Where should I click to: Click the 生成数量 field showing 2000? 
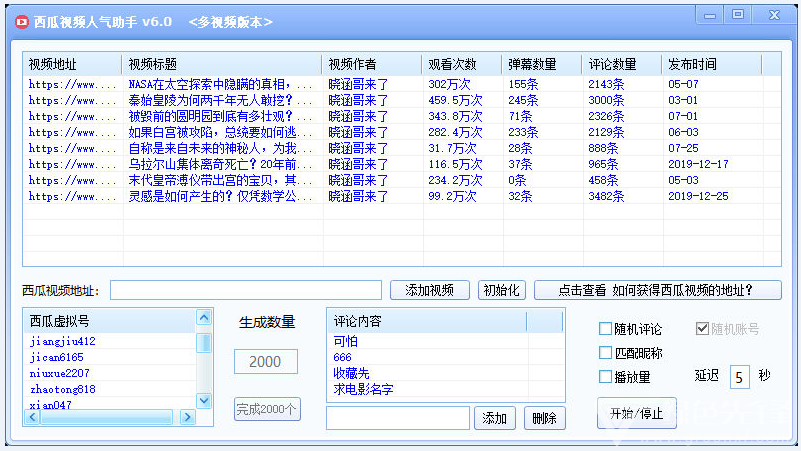pyautogui.click(x=266, y=362)
